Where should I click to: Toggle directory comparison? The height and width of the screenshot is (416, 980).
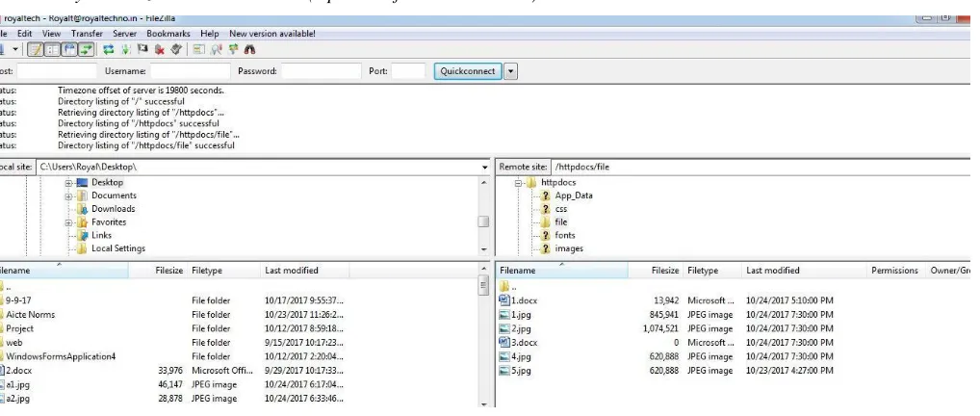(x=217, y=49)
